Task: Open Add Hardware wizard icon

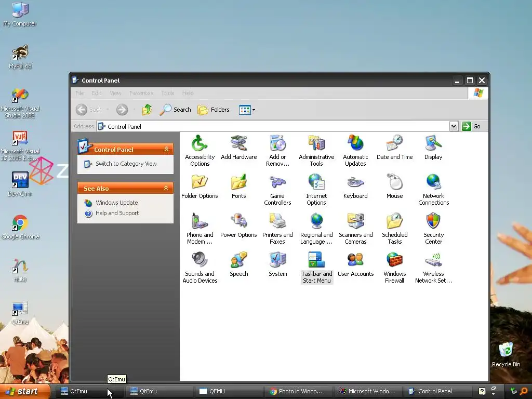Action: [239, 147]
